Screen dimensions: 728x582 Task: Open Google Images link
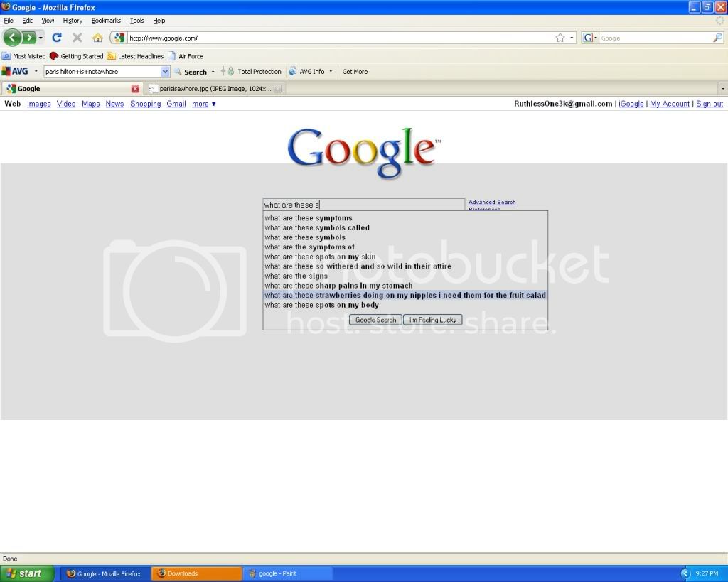pyautogui.click(x=39, y=104)
